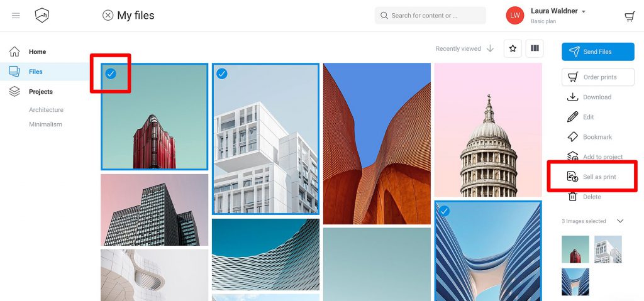The height and width of the screenshot is (301, 644).
Task: Click the Add to project icon
Action: [572, 156]
